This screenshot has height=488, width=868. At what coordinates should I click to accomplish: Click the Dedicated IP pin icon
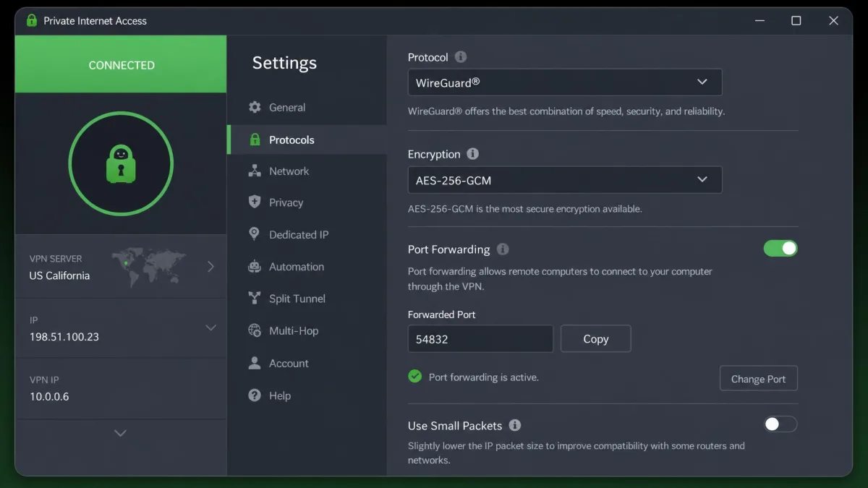[x=255, y=234]
